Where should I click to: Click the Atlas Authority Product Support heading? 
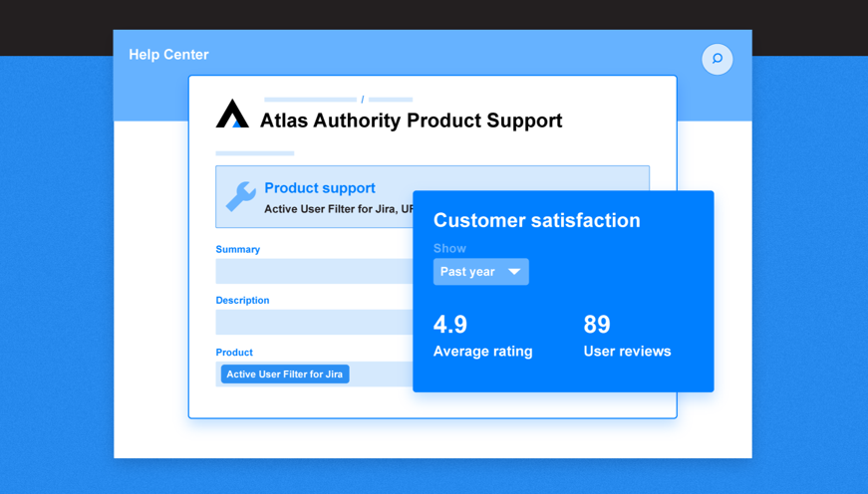tap(411, 121)
